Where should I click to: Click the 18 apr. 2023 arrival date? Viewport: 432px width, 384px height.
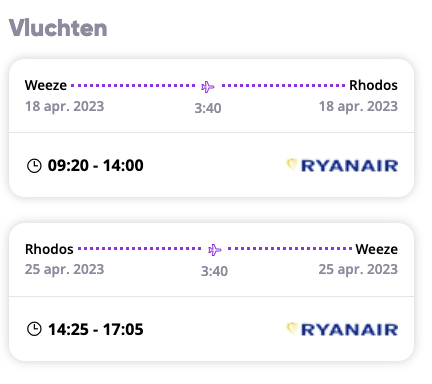[358, 107]
